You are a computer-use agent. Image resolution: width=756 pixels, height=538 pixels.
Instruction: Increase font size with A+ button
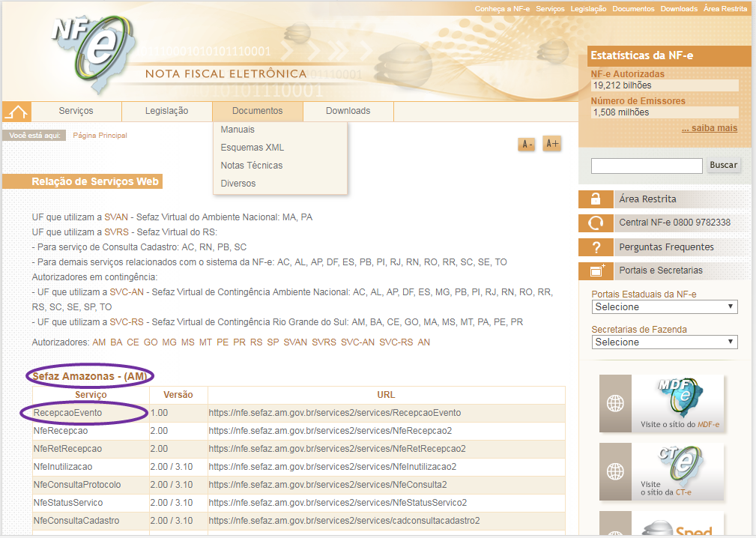(552, 144)
